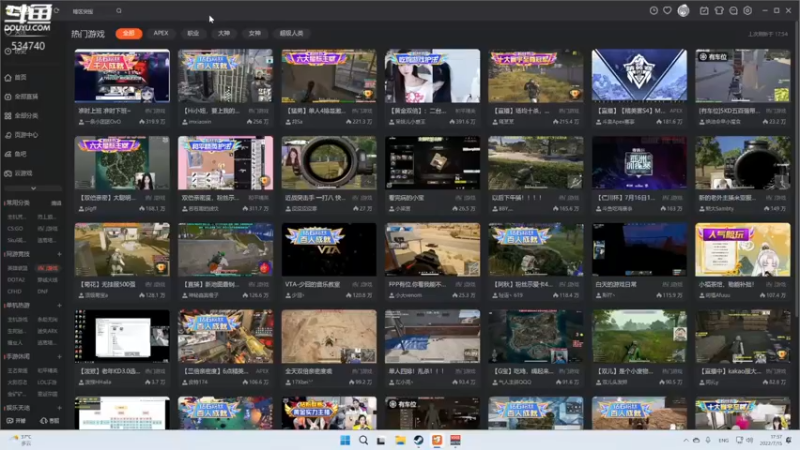Open 云游戏 in the sidebar
The height and width of the screenshot is (450, 800).
click(x=19, y=173)
